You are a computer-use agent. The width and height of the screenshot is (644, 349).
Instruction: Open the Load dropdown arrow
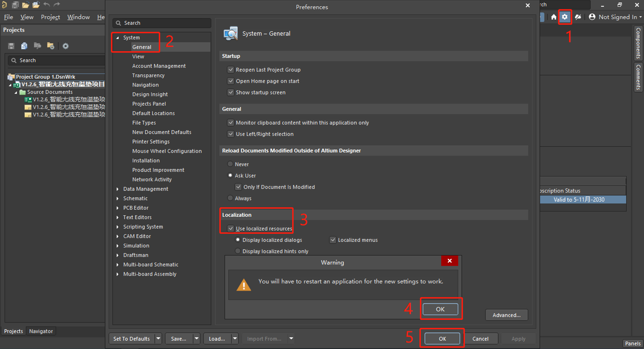235,338
